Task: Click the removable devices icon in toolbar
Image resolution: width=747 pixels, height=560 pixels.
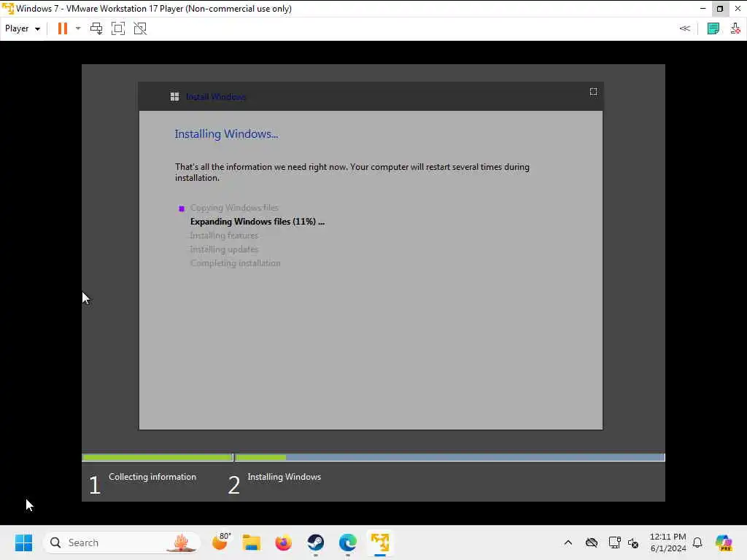Action: 735,28
